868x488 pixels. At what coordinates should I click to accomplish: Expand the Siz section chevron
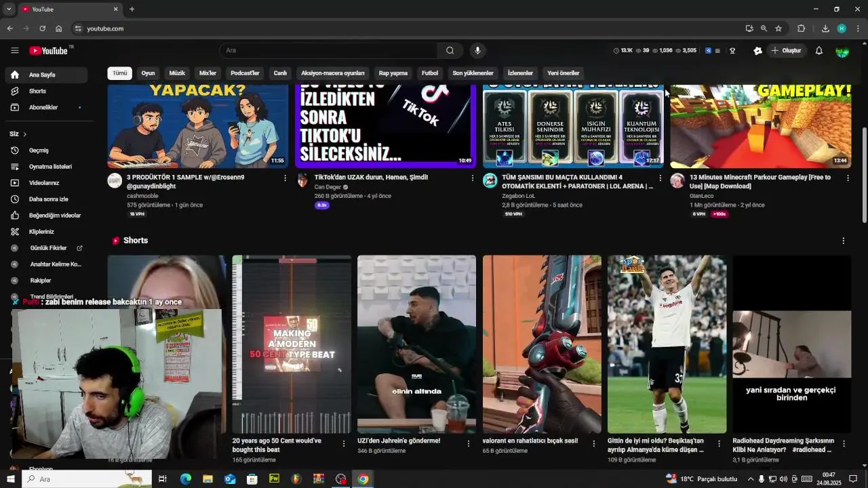pyautogui.click(x=24, y=134)
